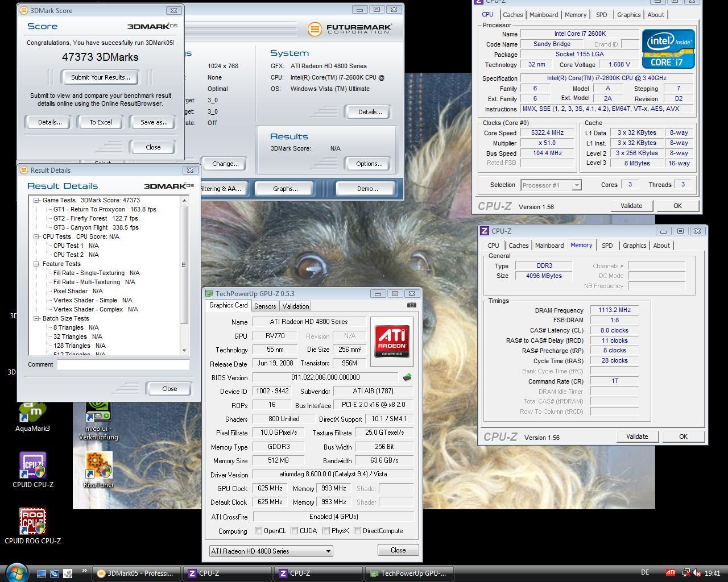Viewport: 728px width, 582px height.
Task: Click the 3DMark Score window title icon
Action: tap(23, 10)
